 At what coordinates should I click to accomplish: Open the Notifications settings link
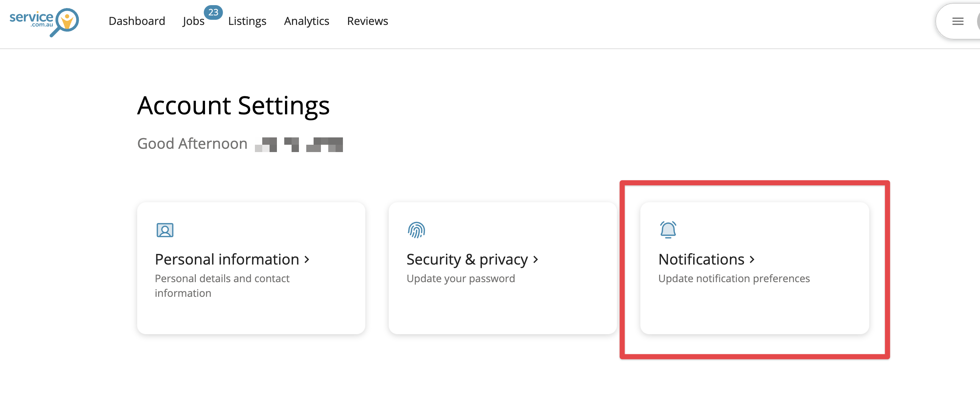pyautogui.click(x=701, y=260)
